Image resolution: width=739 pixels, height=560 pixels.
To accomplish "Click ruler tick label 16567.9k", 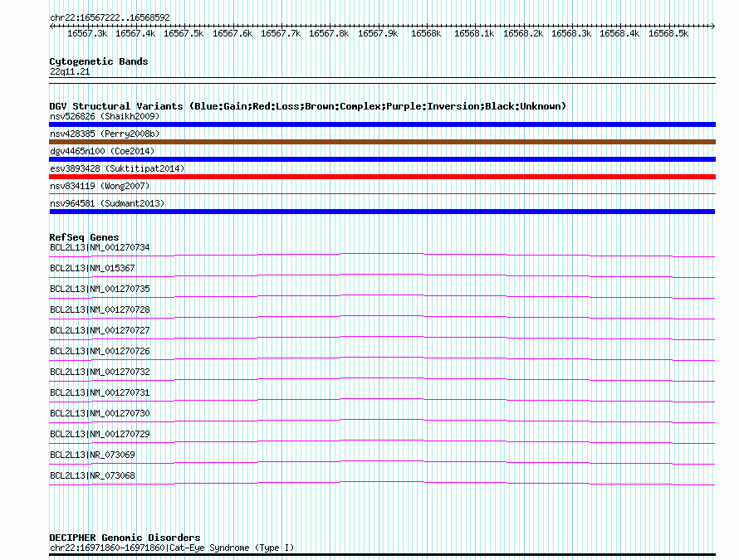I will pos(378,34).
